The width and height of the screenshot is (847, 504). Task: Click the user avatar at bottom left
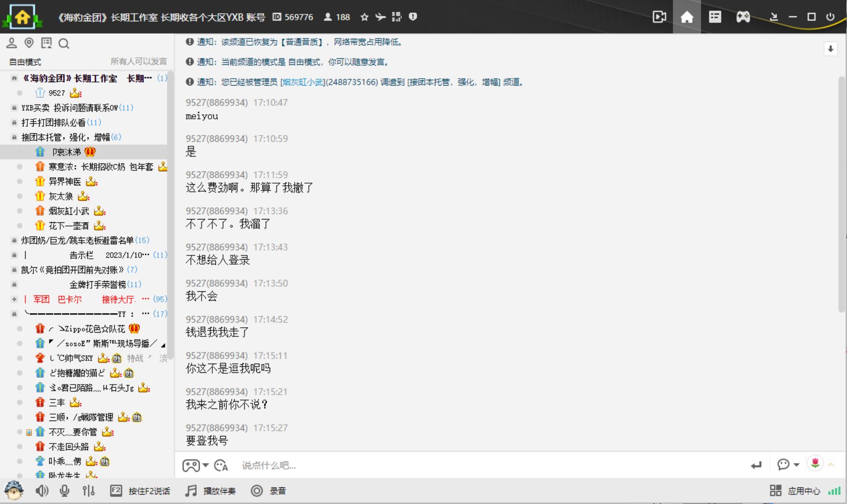point(13,491)
